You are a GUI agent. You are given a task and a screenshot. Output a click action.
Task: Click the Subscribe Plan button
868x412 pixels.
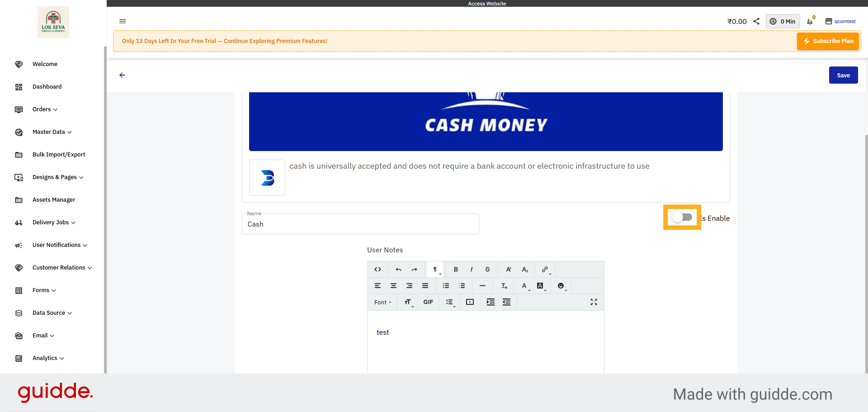828,41
